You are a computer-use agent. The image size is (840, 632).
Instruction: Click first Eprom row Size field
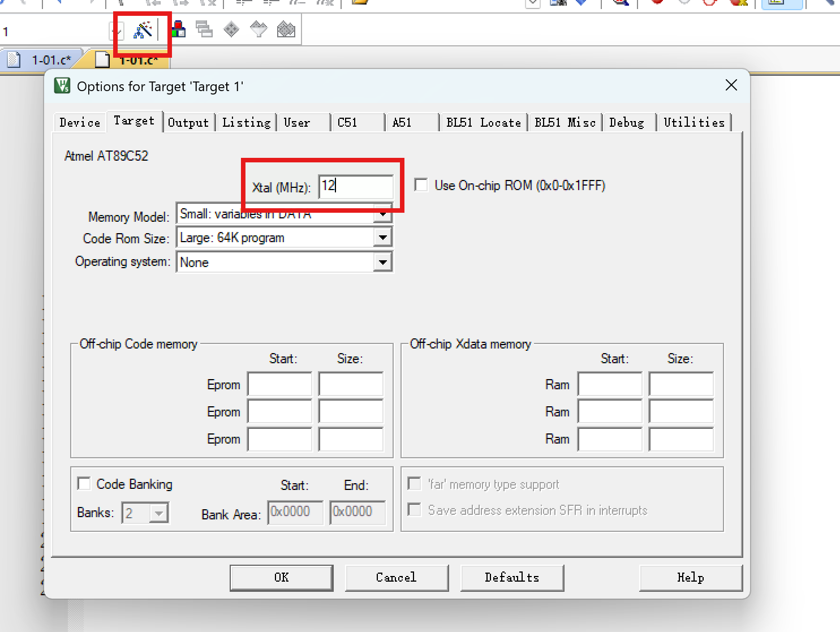[351, 384]
